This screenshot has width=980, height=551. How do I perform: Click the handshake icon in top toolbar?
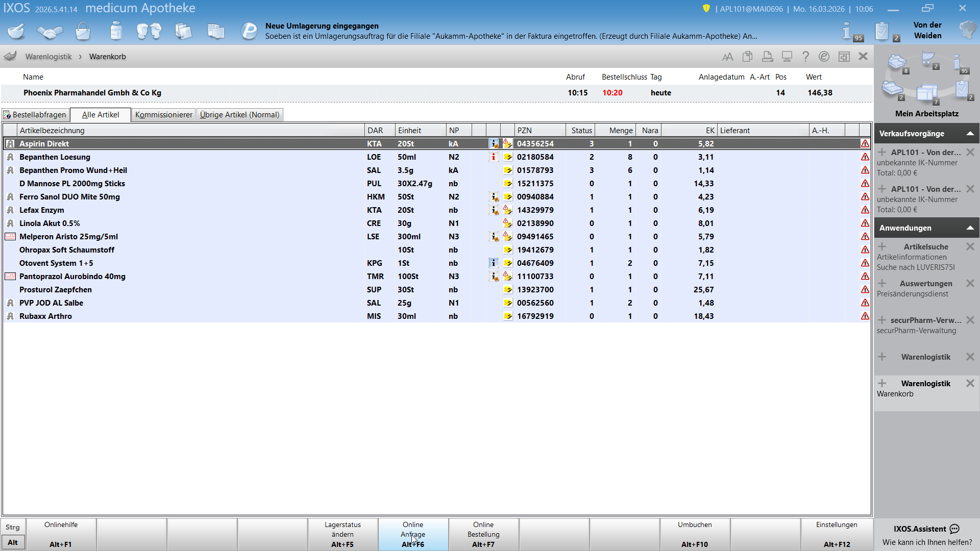point(50,32)
